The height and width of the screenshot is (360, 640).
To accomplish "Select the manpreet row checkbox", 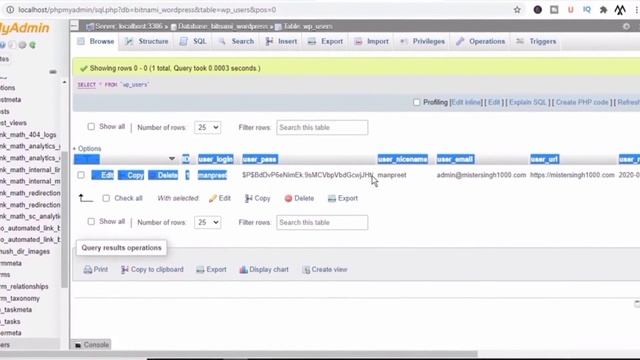I will (81, 175).
